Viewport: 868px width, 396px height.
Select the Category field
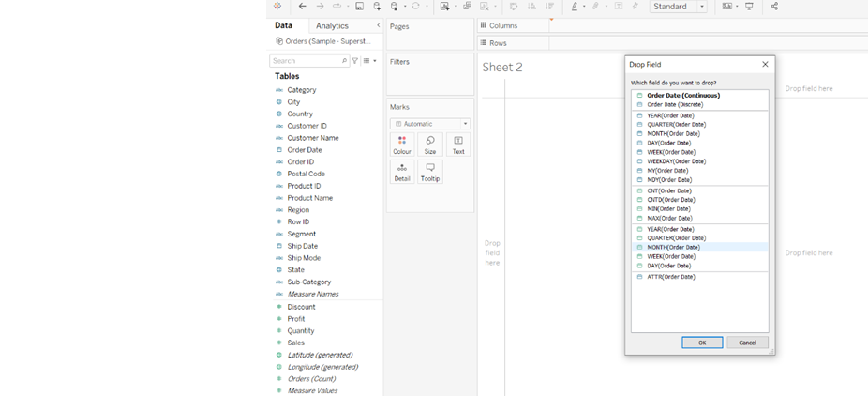(302, 90)
